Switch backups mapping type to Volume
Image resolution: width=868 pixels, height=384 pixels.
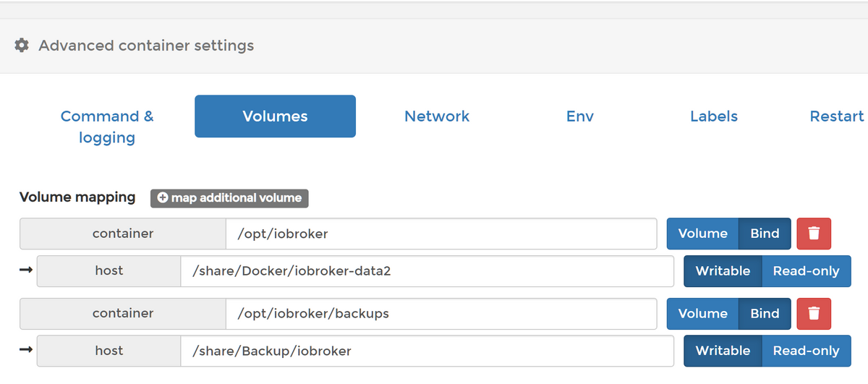[x=702, y=314]
